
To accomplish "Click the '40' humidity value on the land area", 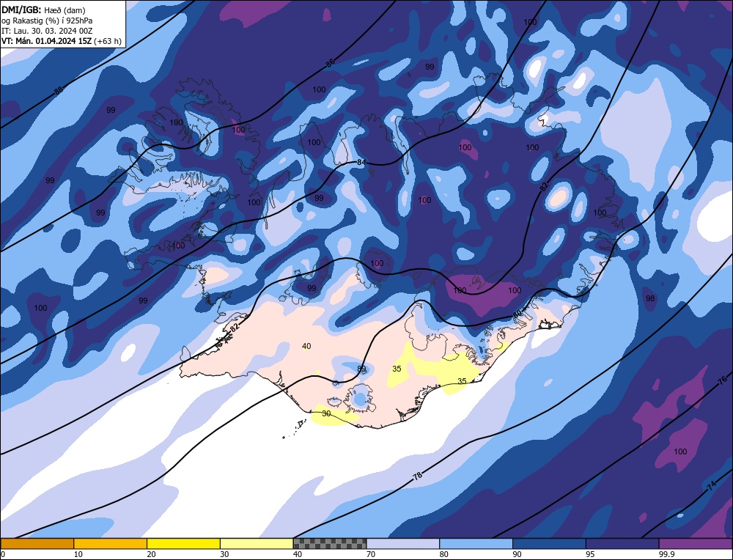I will (x=306, y=346).
